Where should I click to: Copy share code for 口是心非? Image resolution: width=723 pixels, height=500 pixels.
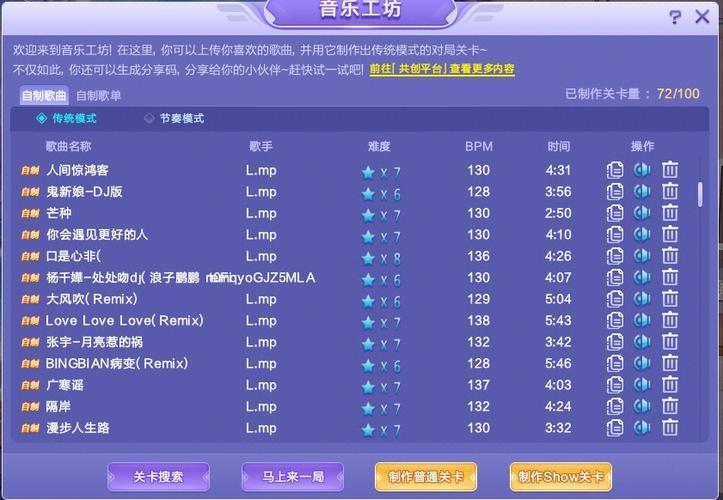click(x=615, y=256)
